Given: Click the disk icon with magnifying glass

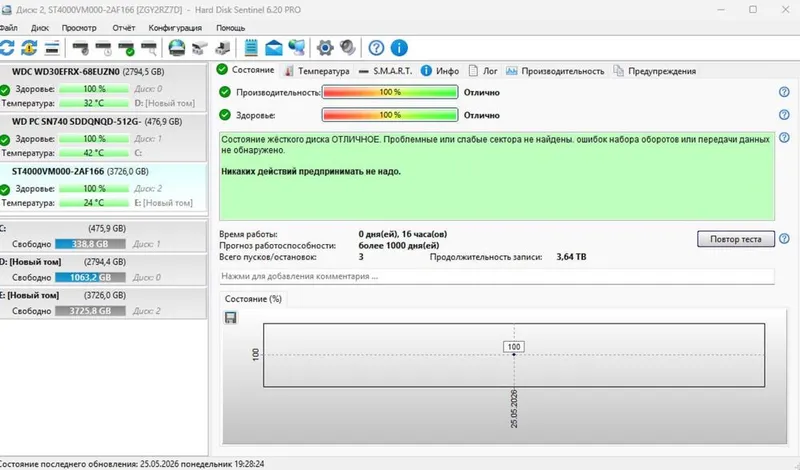Looking at the screenshot, I should click(x=149, y=48).
